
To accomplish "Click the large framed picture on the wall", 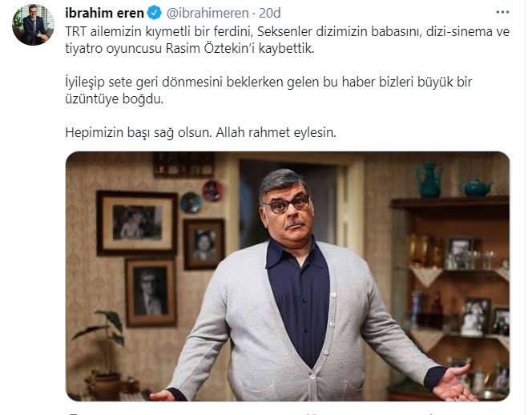I will (137, 224).
